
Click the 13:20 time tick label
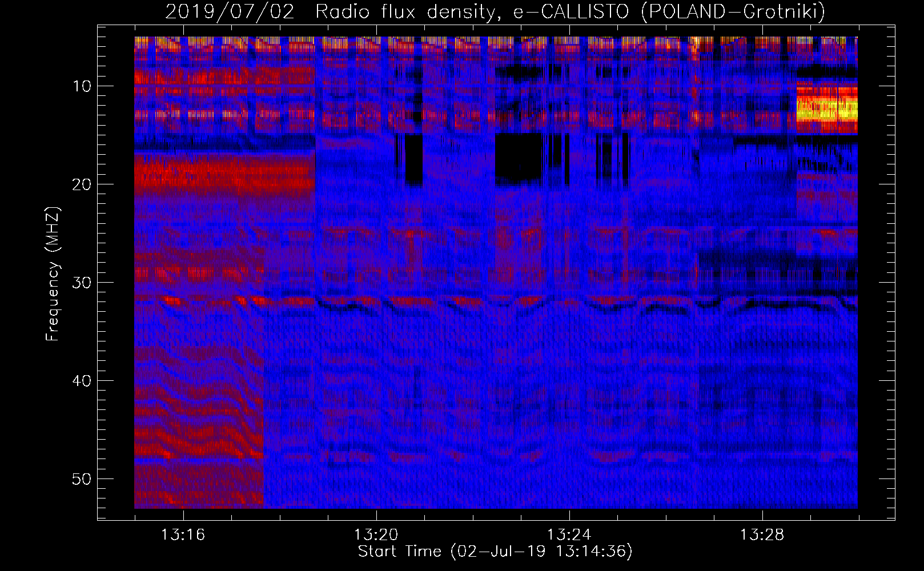click(376, 534)
